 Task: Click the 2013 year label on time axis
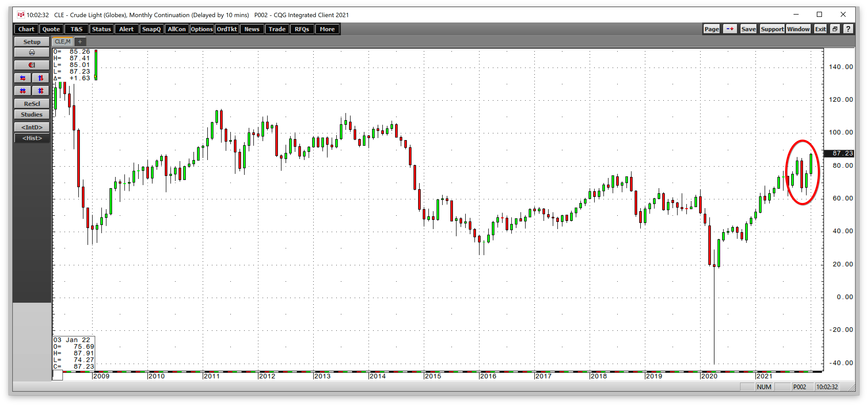click(x=322, y=376)
